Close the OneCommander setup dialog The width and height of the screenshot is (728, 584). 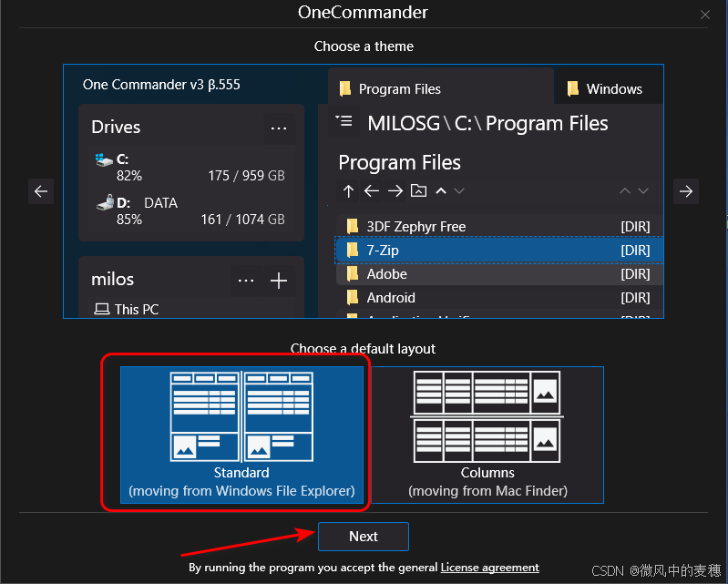(x=705, y=15)
